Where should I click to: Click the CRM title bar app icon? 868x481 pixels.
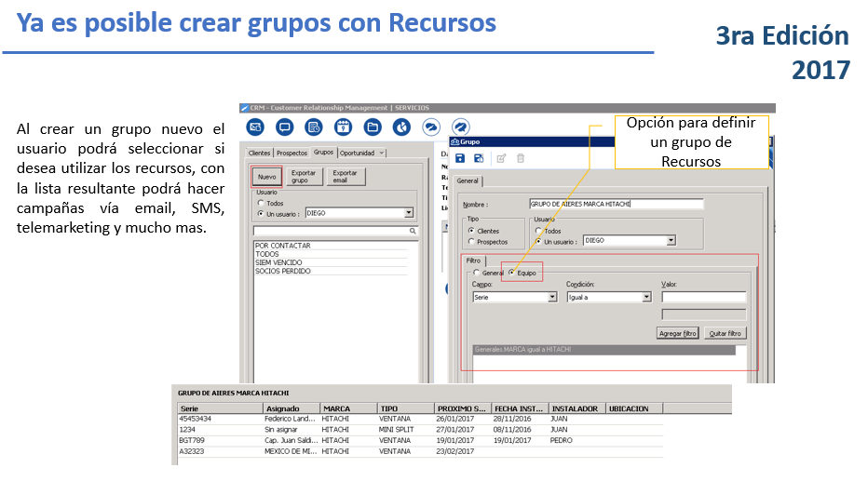coord(245,108)
